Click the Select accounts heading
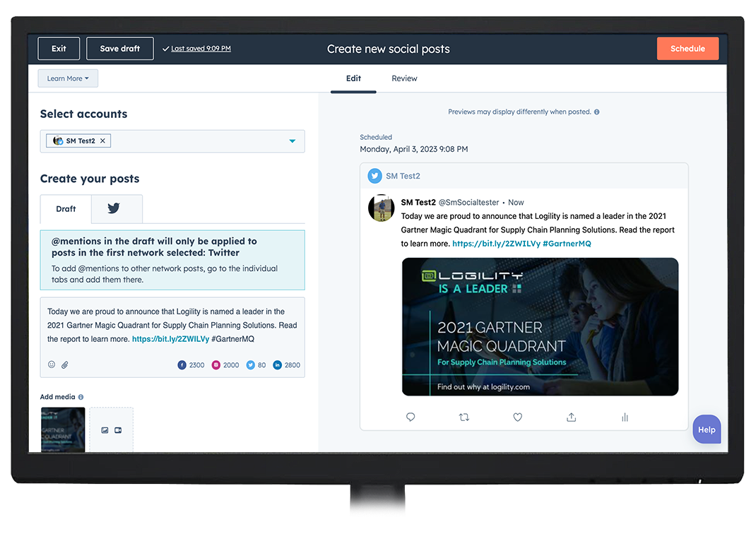The image size is (756, 534). pyautogui.click(x=84, y=114)
